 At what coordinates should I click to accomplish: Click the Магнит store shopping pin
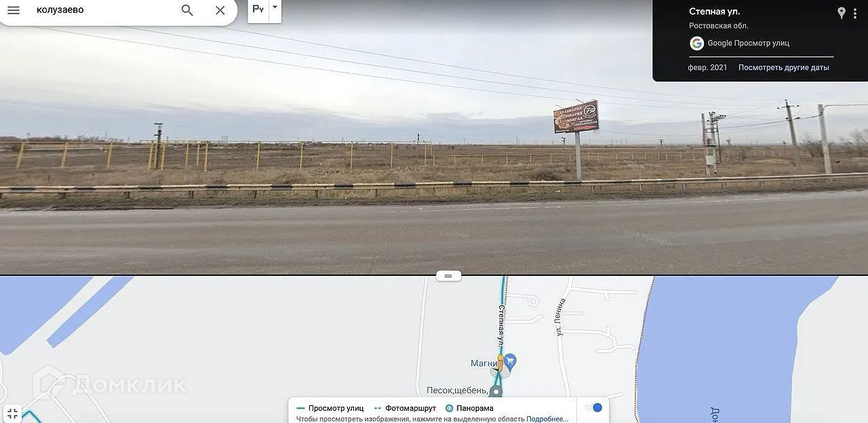click(511, 360)
